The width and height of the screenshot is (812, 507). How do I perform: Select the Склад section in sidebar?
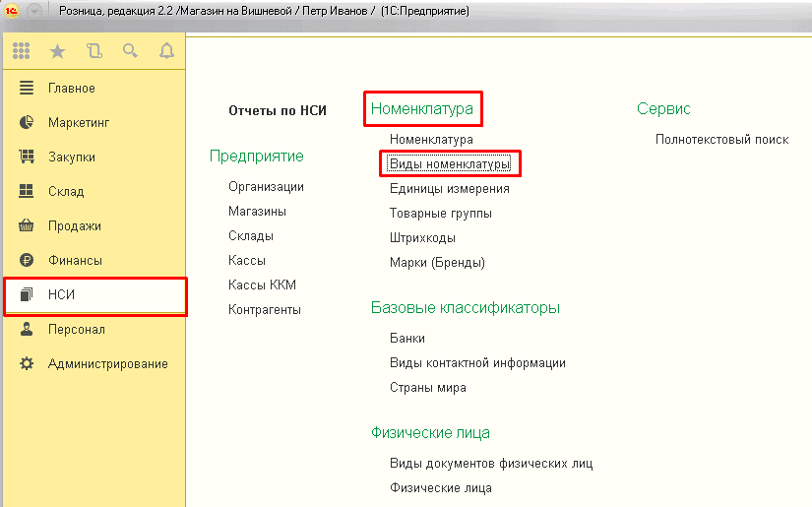(65, 192)
